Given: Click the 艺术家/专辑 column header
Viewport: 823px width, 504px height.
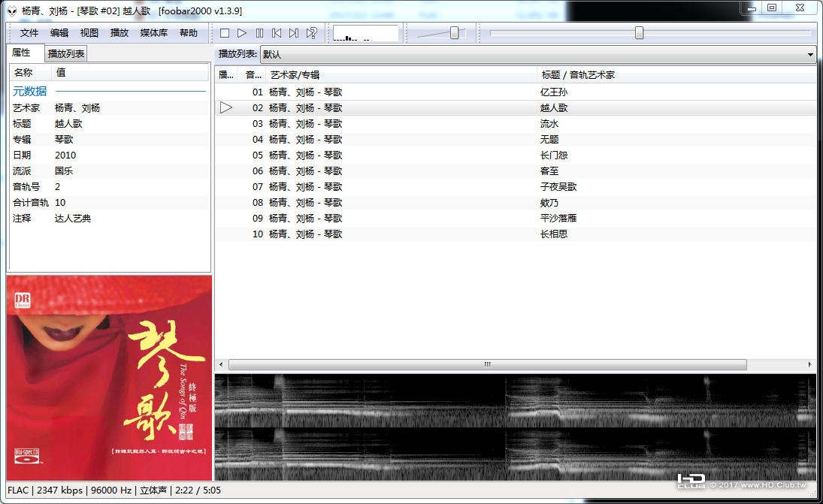Looking at the screenshot, I should (401, 75).
